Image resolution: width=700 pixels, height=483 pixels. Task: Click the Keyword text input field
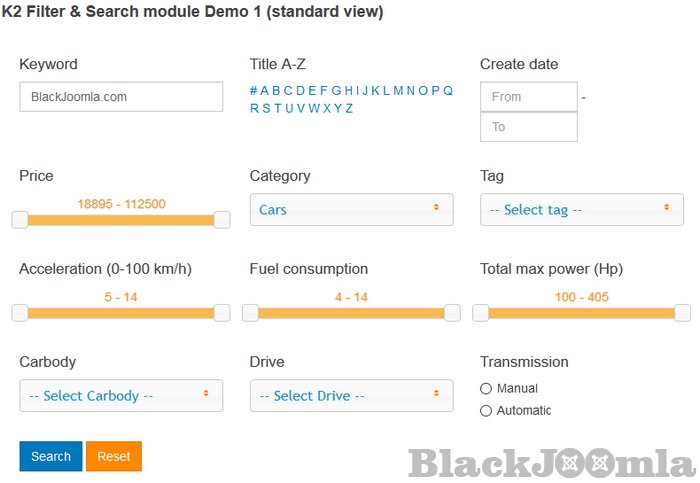(x=121, y=97)
